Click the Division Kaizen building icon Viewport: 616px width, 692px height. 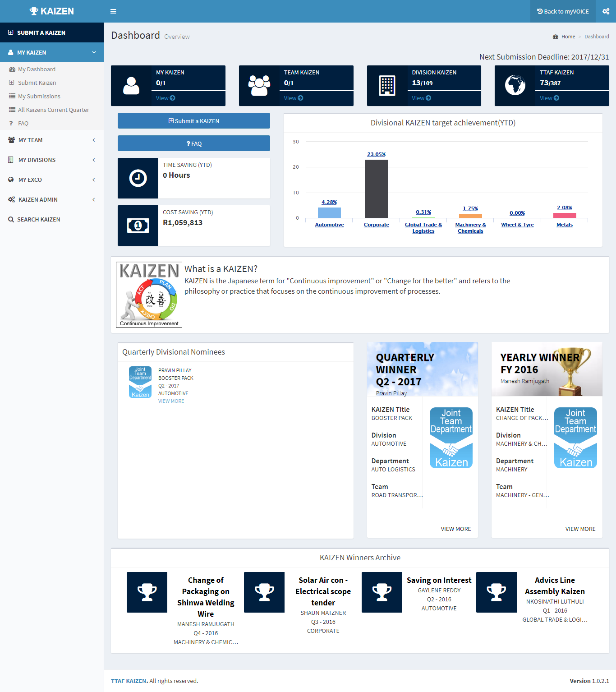[x=387, y=85]
